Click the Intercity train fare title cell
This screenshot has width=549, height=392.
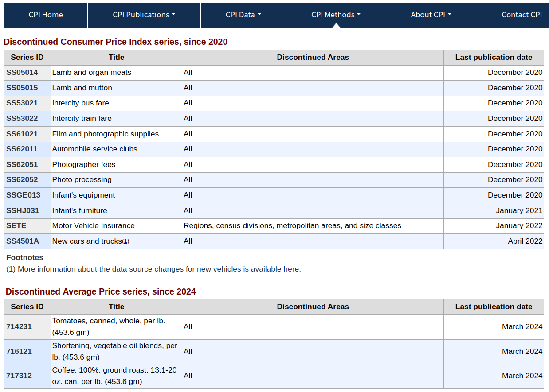click(x=82, y=118)
